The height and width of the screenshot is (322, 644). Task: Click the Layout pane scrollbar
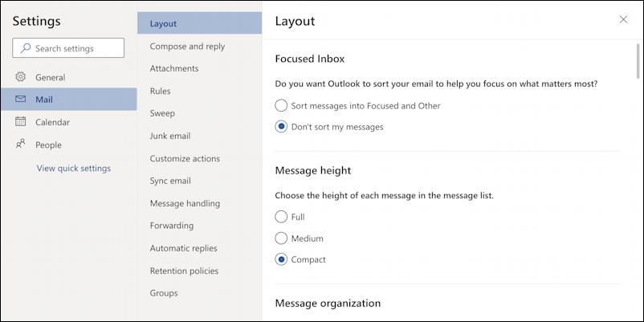(x=638, y=60)
